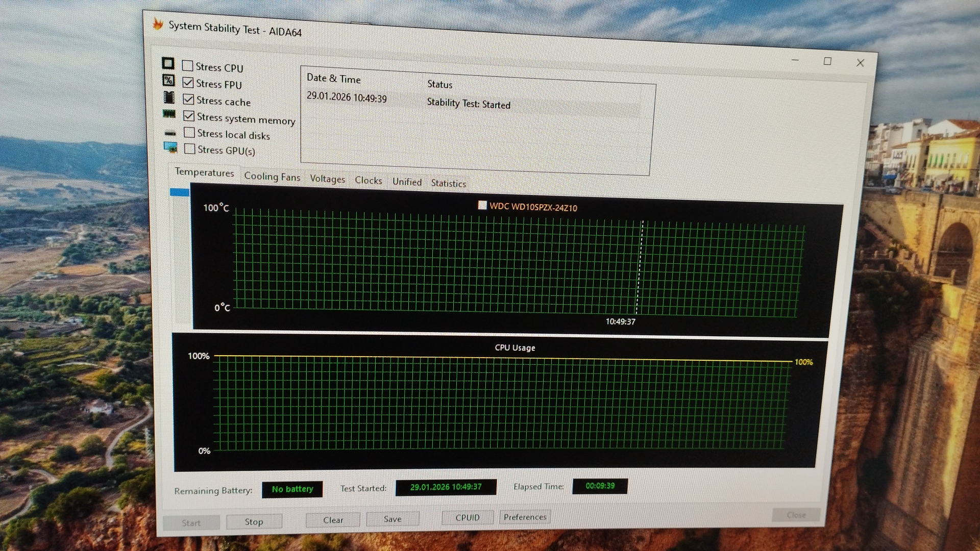The width and height of the screenshot is (980, 551).
Task: Select the Stability Test: Started log row
Action: 468,104
